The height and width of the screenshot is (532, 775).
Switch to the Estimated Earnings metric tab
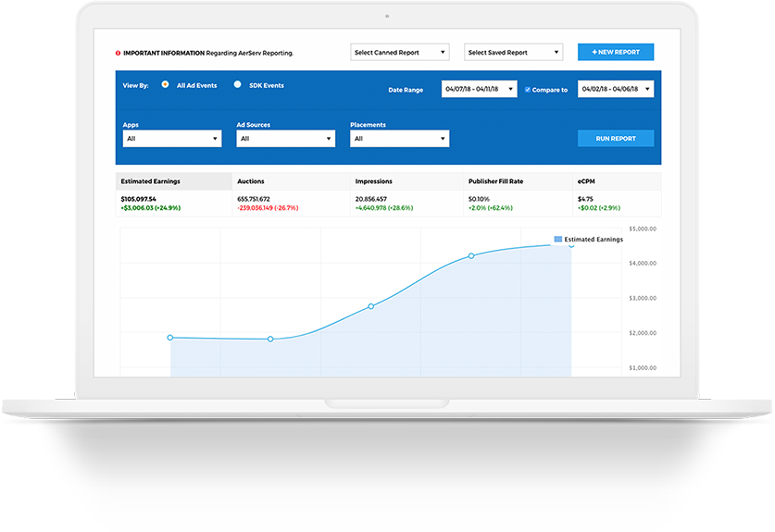tap(173, 181)
